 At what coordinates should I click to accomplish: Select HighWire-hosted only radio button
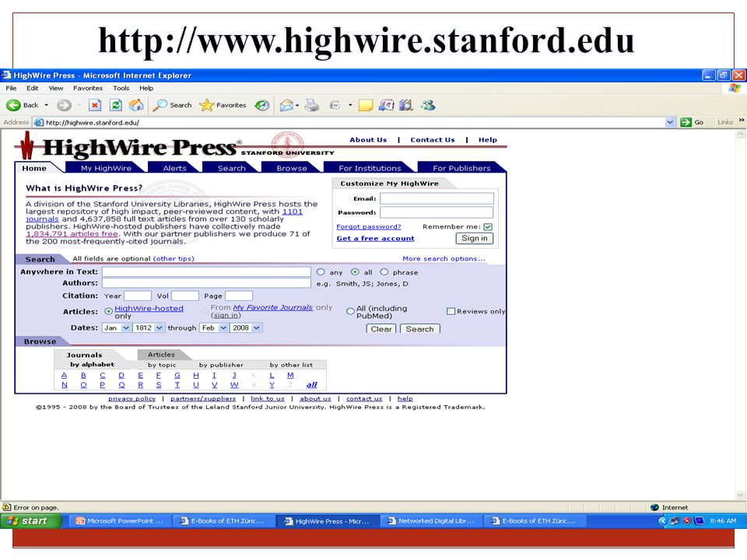coord(109,311)
